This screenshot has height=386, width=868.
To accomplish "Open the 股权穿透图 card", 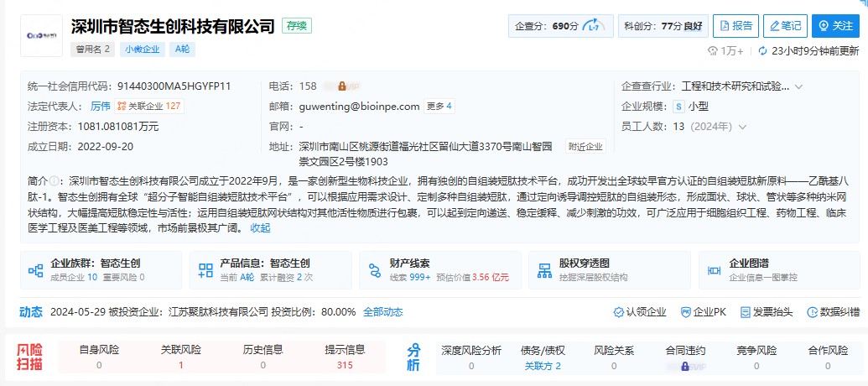I will click(x=610, y=270).
